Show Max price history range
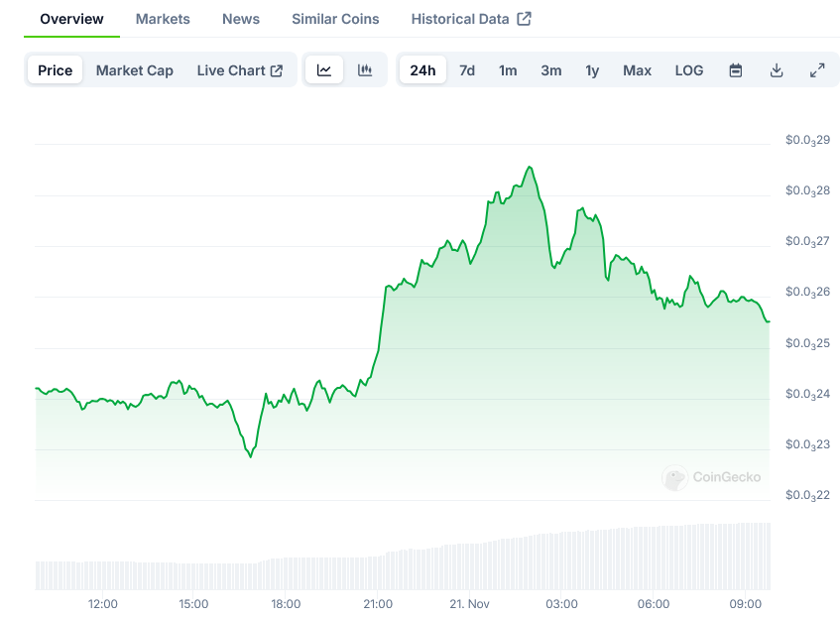This screenshot has width=840, height=619. (637, 70)
